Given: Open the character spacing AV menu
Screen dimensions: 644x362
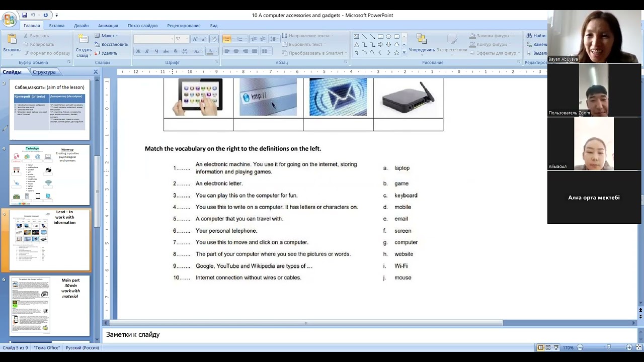Looking at the screenshot, I should tap(186, 51).
